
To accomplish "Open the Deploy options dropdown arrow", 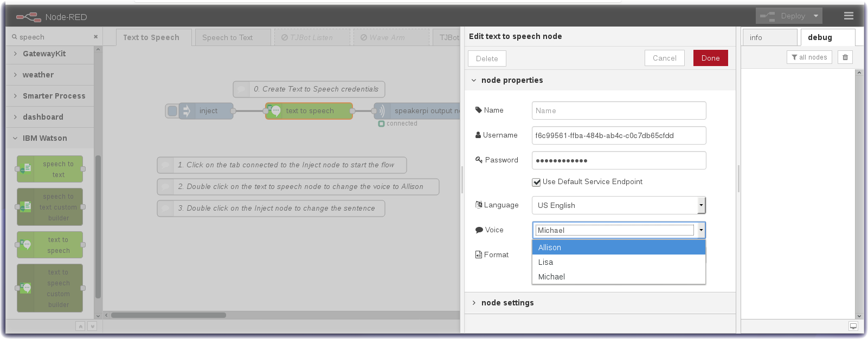I will pos(816,16).
